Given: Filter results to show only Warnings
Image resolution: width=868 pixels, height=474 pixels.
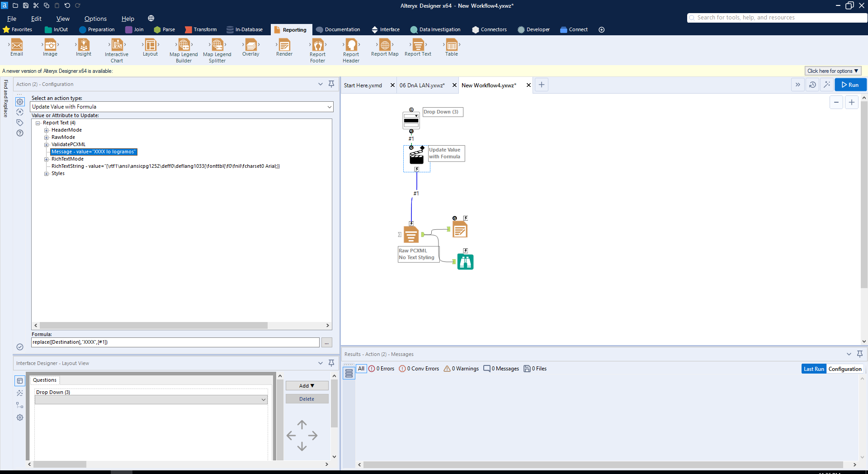Looking at the screenshot, I should click(x=461, y=368).
